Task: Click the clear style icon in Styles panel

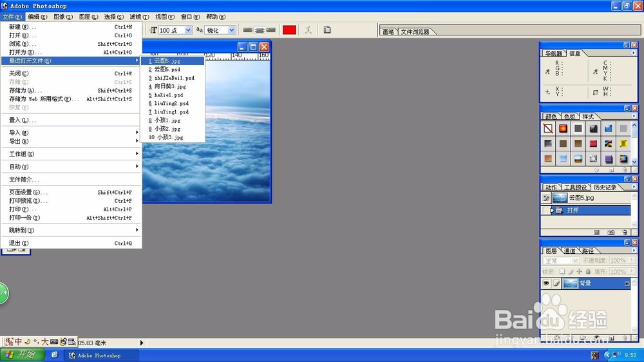Action: tap(597, 169)
